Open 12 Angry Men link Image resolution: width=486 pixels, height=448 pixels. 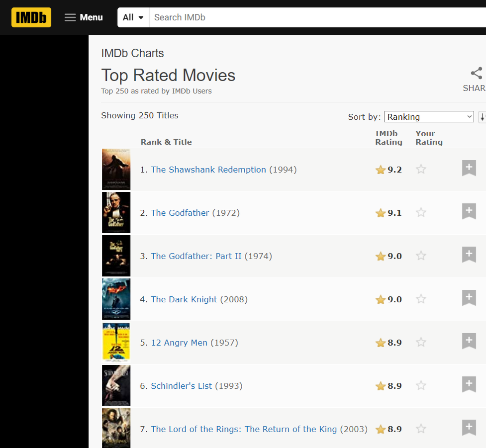coord(179,343)
